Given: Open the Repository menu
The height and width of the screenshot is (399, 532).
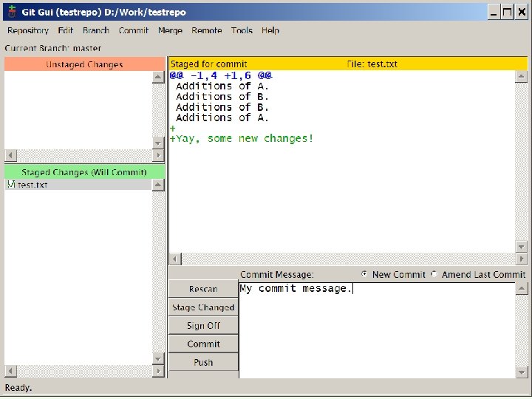Looking at the screenshot, I should click(28, 30).
